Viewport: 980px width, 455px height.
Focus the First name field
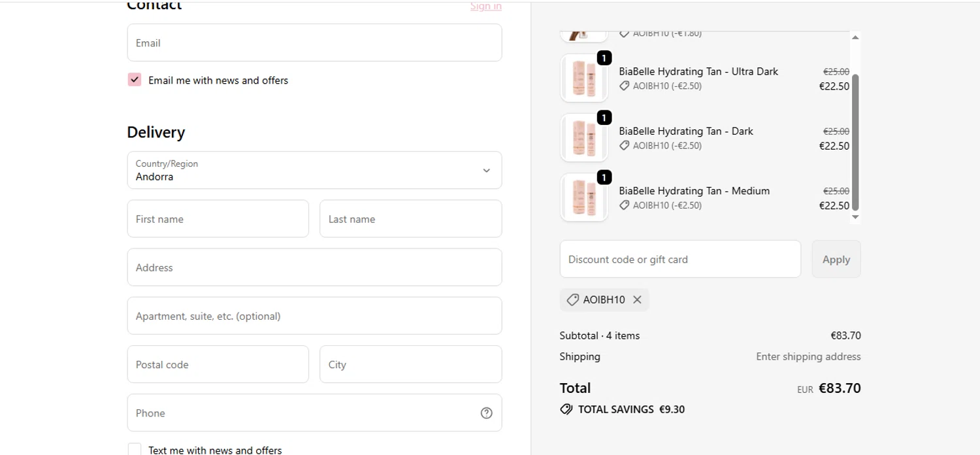pyautogui.click(x=218, y=218)
